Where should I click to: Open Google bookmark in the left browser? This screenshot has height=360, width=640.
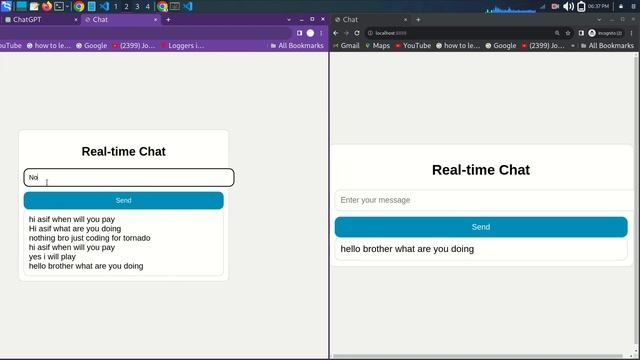91,45
